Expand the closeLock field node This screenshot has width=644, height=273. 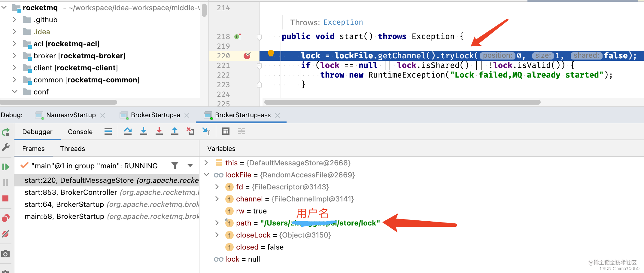[217, 235]
